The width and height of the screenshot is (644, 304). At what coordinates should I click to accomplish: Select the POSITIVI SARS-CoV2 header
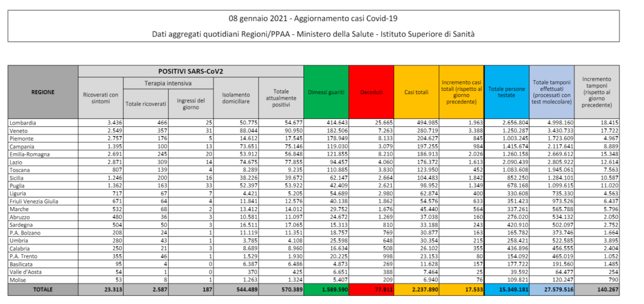click(x=191, y=71)
